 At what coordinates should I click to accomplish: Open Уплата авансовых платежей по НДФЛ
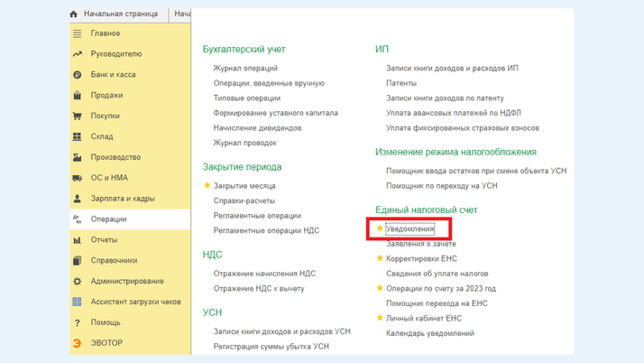(x=454, y=113)
